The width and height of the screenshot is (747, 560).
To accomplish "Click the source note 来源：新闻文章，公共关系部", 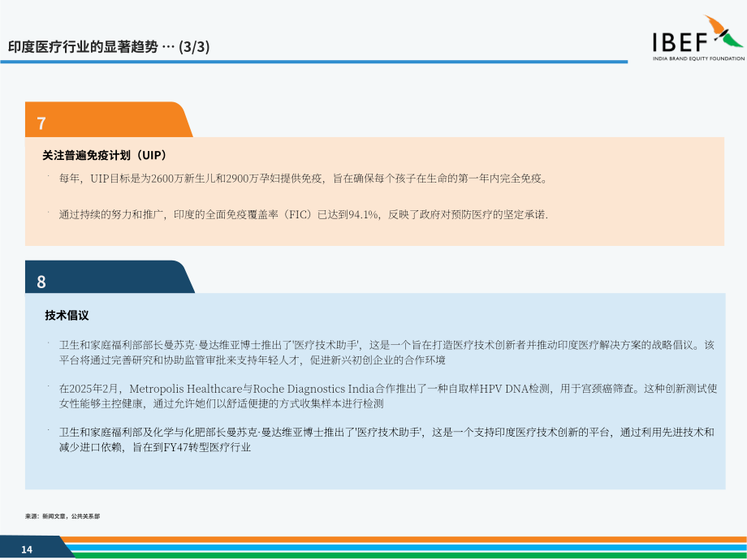I will coord(63,516).
